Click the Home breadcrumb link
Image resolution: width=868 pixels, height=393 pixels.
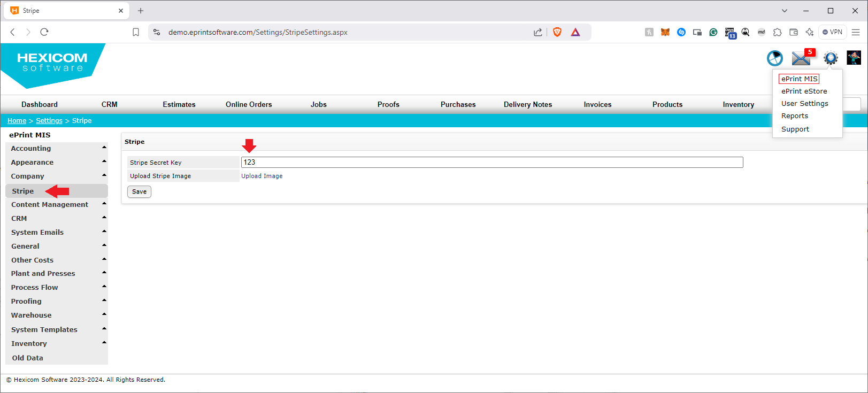pos(17,120)
